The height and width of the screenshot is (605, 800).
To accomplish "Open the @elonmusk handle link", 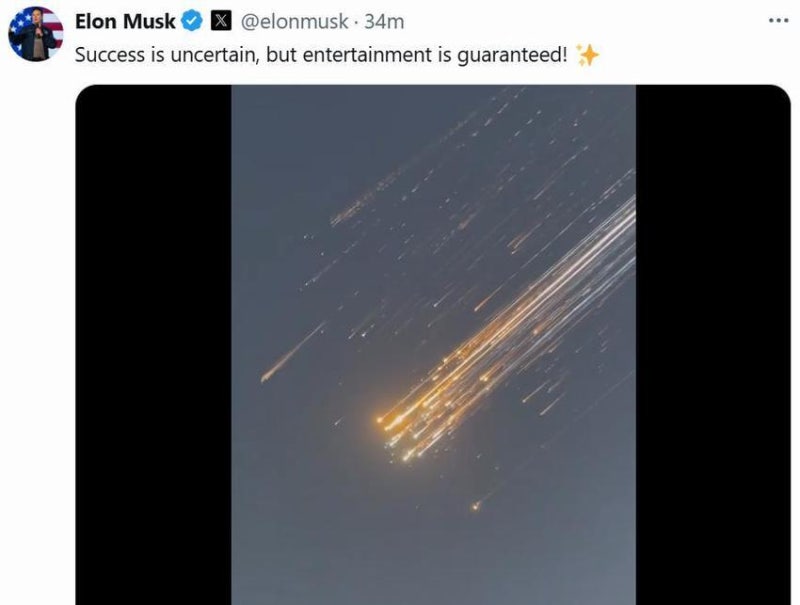I will 294,21.
